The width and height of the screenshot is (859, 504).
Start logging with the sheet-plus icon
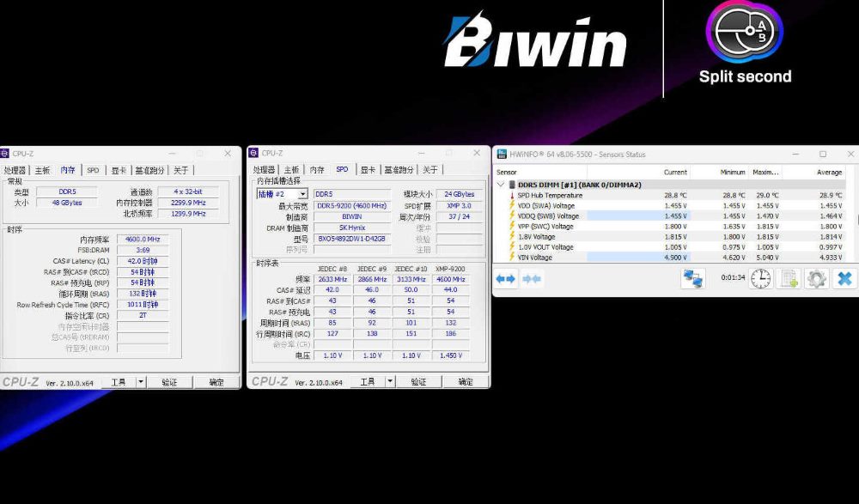pyautogui.click(x=789, y=279)
